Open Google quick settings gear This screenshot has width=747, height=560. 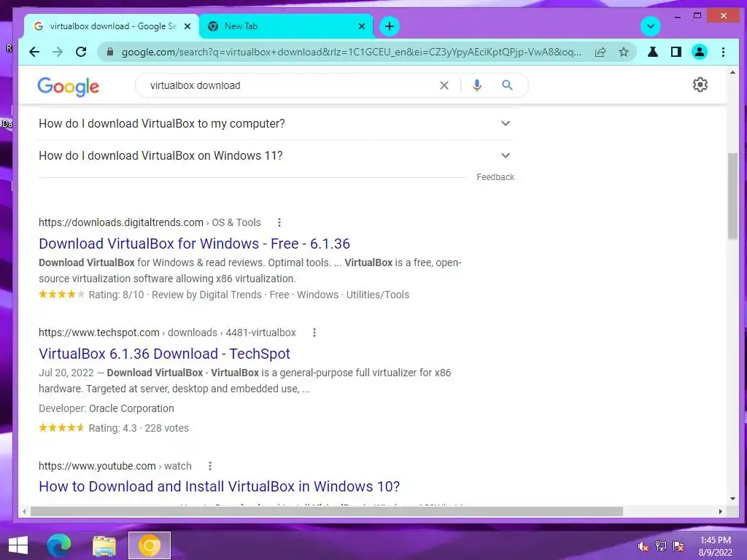click(x=700, y=85)
